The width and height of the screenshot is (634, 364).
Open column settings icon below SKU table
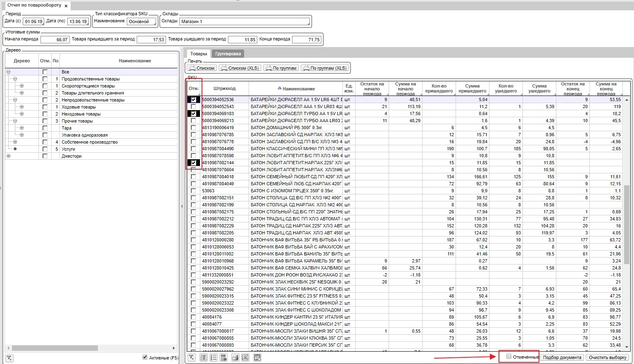203,357
